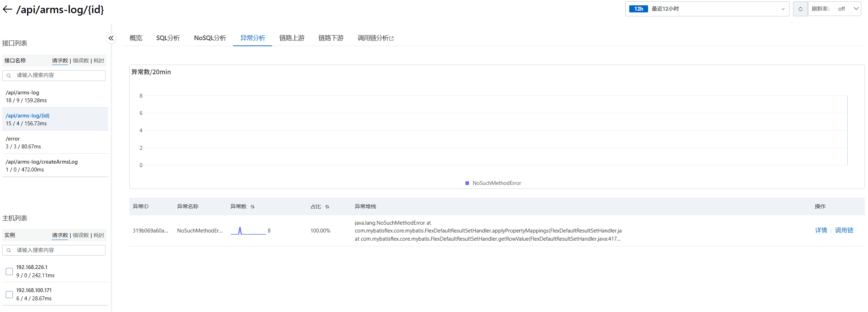Click exception ID 319b069a60a...
868x312 pixels.
(x=150, y=231)
